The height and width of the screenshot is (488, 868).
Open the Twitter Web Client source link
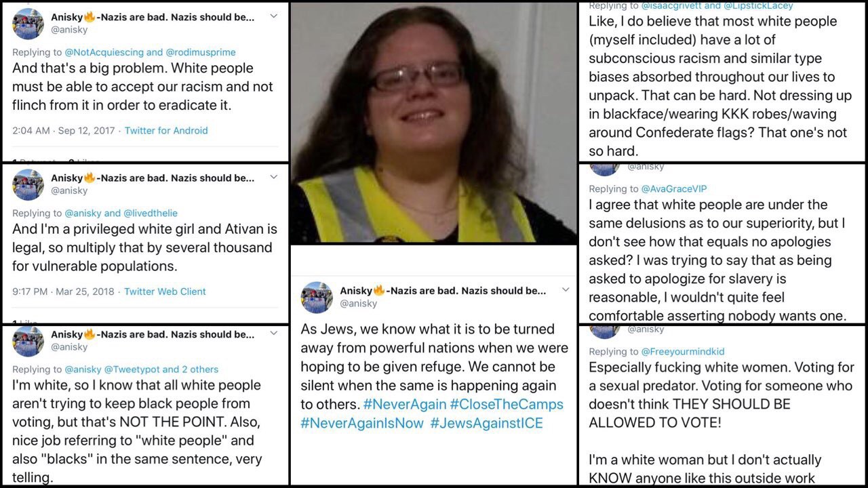(165, 291)
